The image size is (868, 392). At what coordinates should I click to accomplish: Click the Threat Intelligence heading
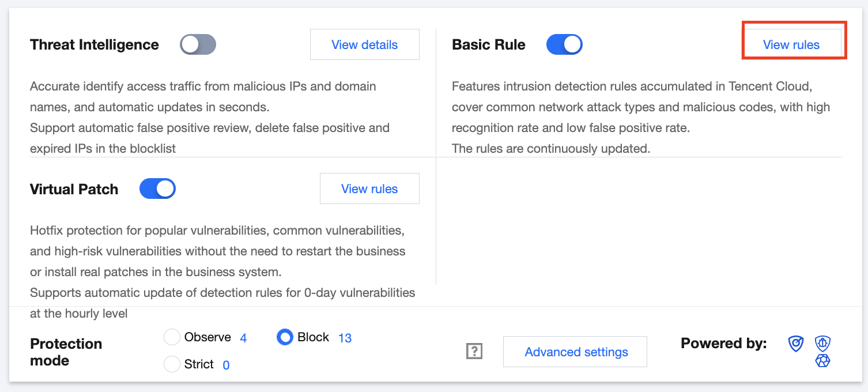[x=95, y=44]
